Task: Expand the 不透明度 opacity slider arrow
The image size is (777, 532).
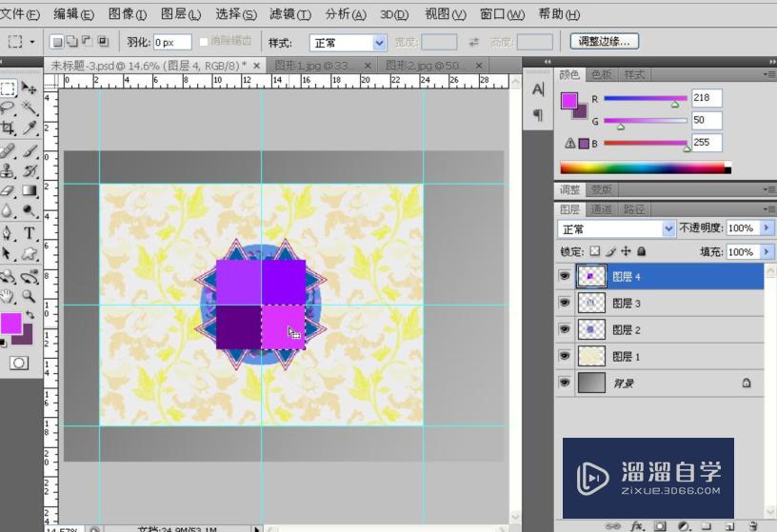Action: click(x=764, y=228)
